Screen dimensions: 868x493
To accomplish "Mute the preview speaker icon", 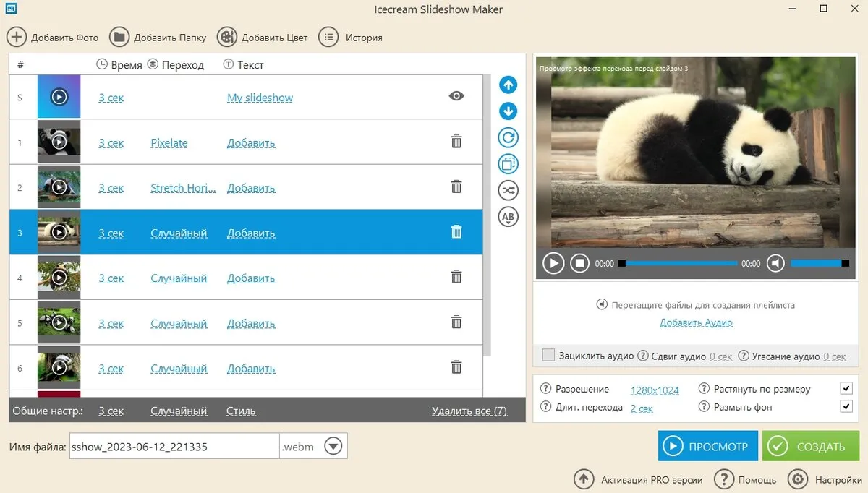I will tap(775, 263).
